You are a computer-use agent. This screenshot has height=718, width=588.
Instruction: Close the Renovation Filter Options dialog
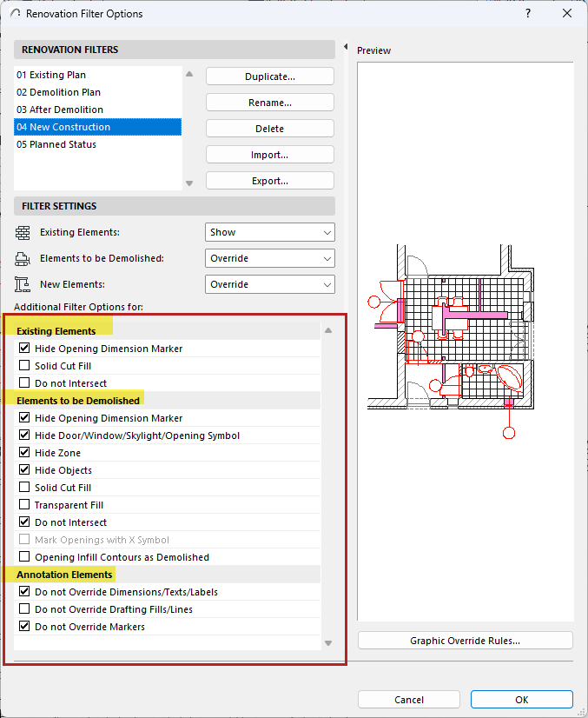567,13
